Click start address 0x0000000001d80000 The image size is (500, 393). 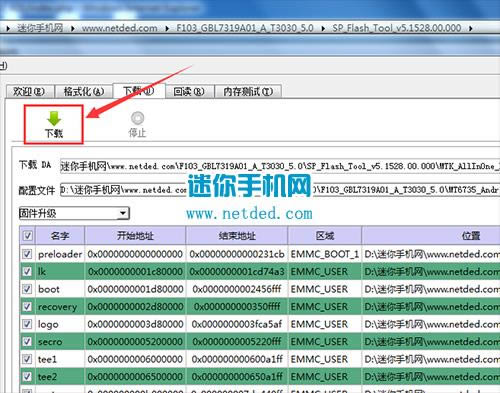(135, 289)
